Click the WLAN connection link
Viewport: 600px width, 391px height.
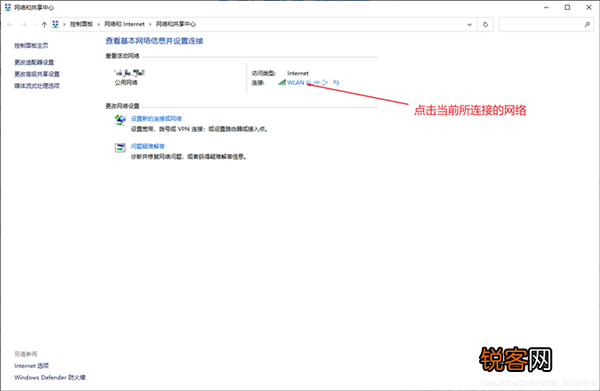pos(313,82)
